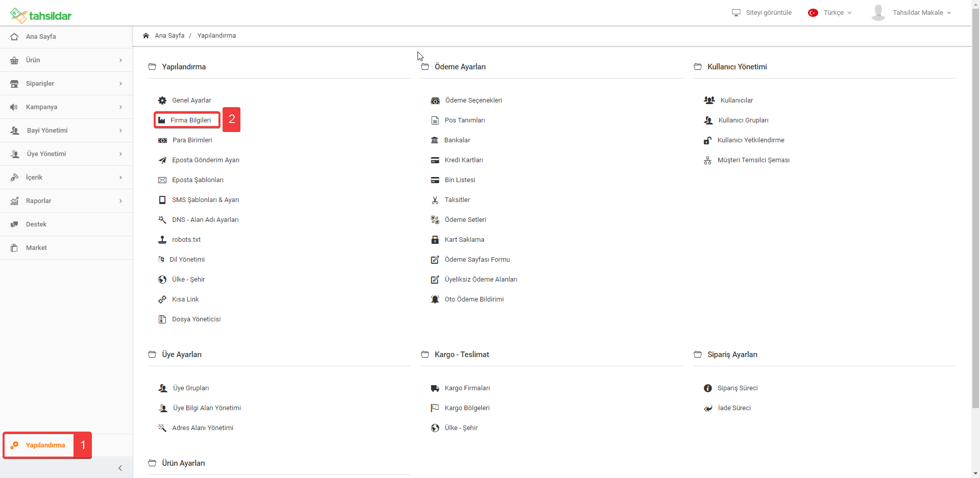Open Market in the sidebar
Image resolution: width=980 pixels, height=478 pixels.
66,248
